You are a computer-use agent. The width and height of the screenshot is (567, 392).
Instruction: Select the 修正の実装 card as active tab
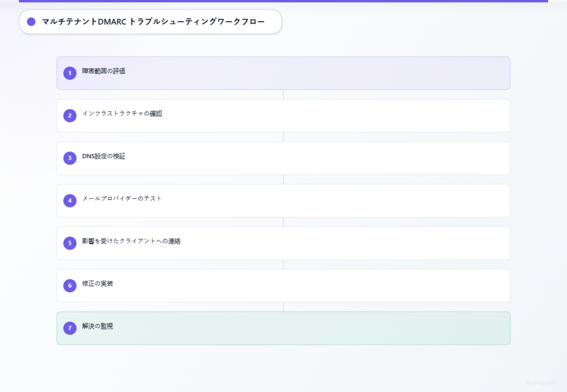coord(283,286)
